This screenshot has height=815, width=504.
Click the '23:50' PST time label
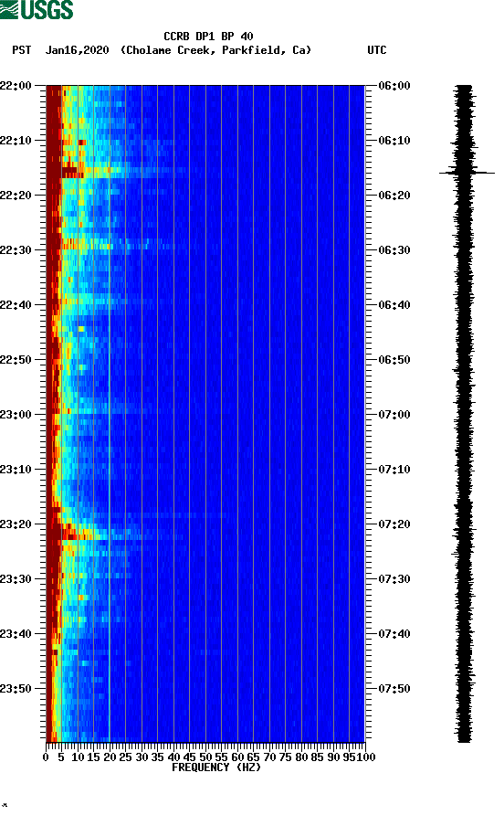(x=16, y=689)
